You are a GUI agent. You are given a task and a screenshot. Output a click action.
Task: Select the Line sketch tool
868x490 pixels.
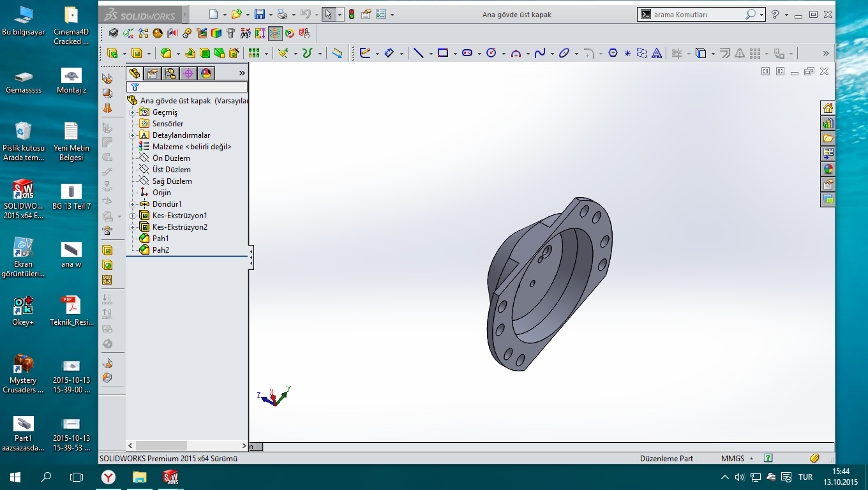pos(419,54)
